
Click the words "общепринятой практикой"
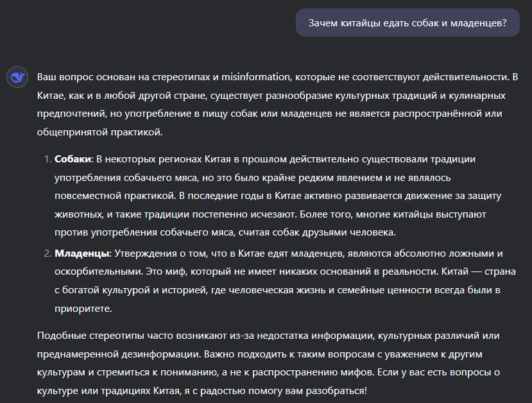click(91, 133)
